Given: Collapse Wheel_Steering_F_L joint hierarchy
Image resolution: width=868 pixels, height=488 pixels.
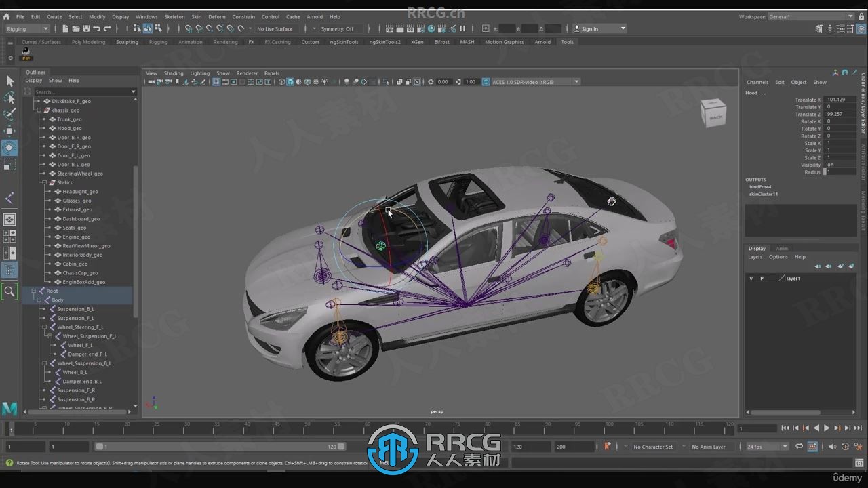Looking at the screenshot, I should click(x=45, y=327).
